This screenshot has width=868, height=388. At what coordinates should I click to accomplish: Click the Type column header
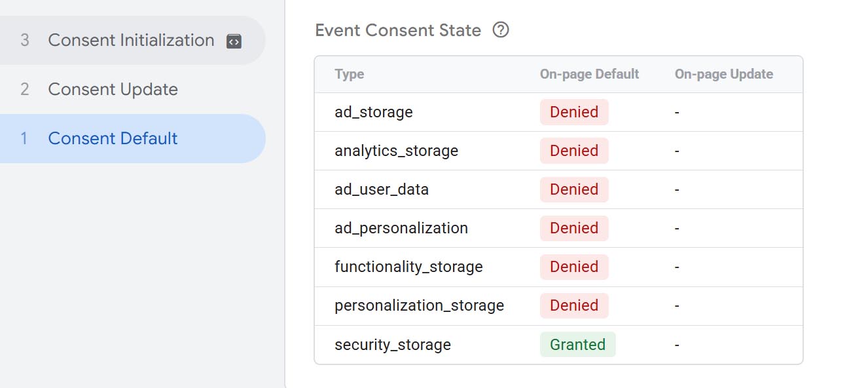pyautogui.click(x=349, y=74)
